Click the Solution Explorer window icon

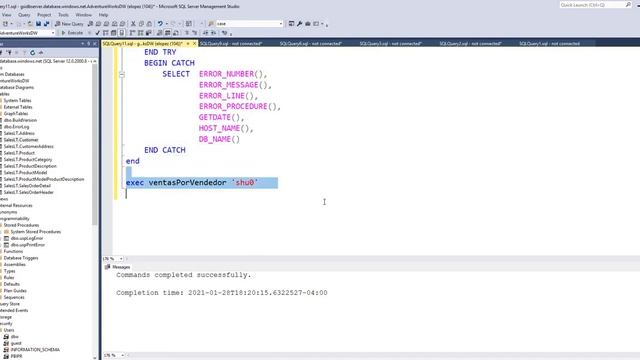tap(291, 24)
